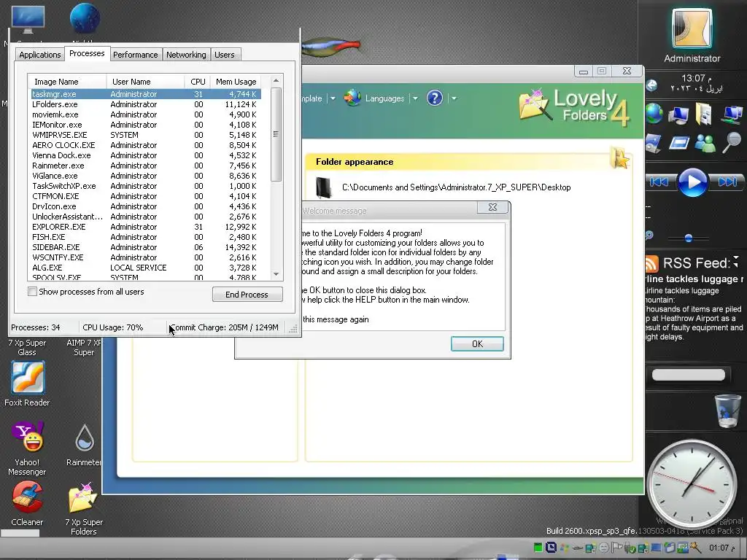
Task: Select the SIDEBAR.EXE process row
Action: tap(146, 247)
